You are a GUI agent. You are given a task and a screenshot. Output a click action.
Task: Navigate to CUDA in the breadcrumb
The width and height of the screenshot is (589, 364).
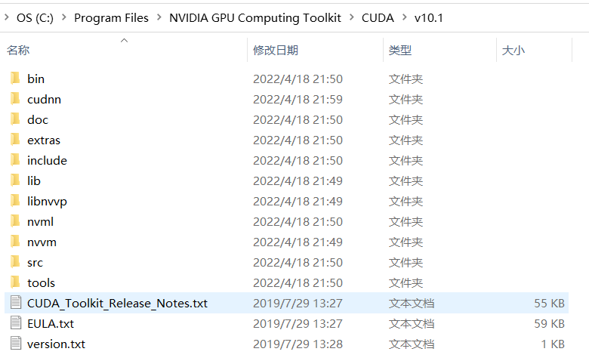tap(378, 17)
